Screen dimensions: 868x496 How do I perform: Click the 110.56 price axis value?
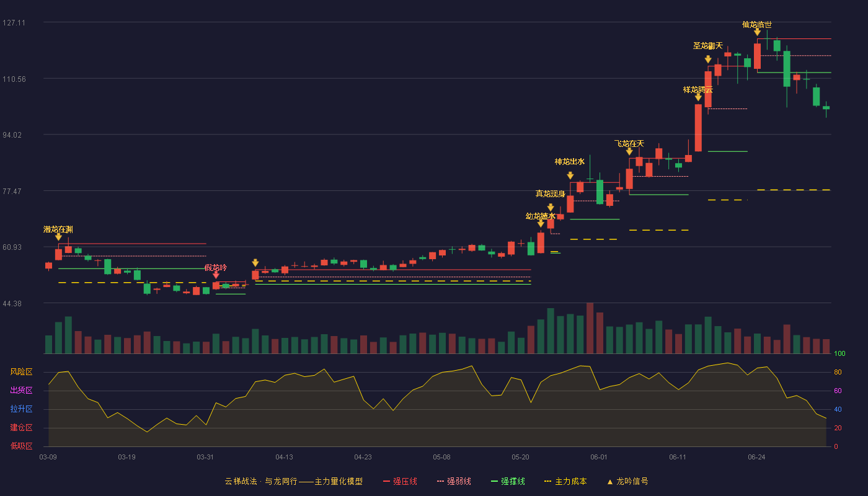click(x=14, y=79)
